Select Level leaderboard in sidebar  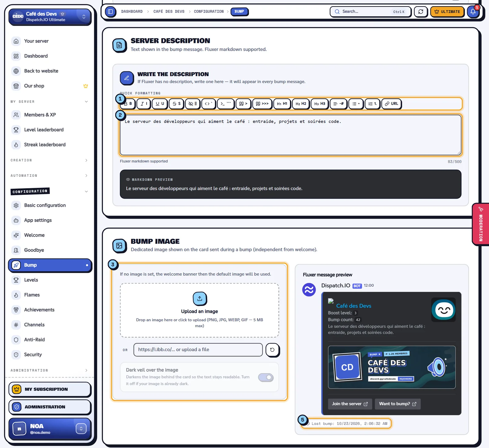50,130
